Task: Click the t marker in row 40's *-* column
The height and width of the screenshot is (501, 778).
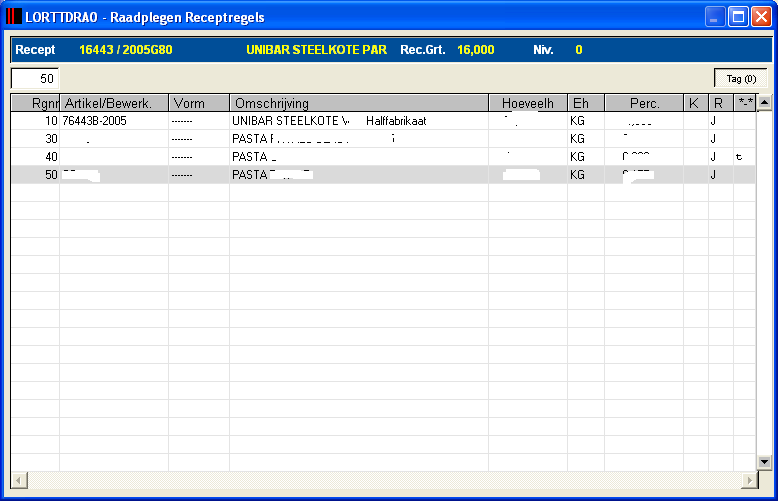Action: click(x=739, y=157)
